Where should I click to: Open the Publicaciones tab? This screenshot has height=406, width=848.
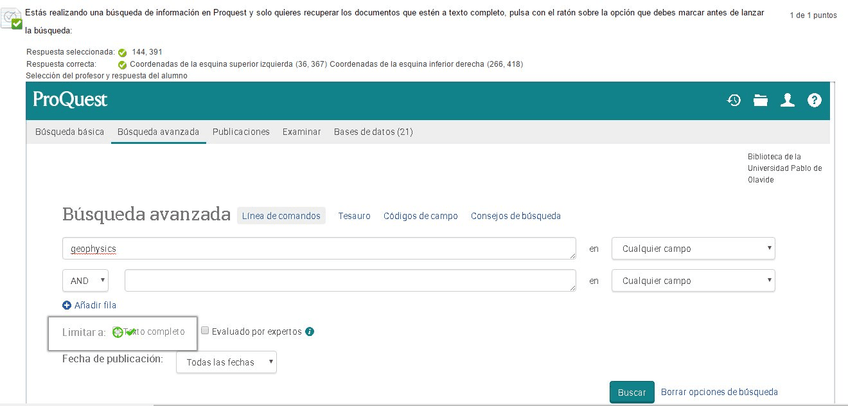pos(241,132)
